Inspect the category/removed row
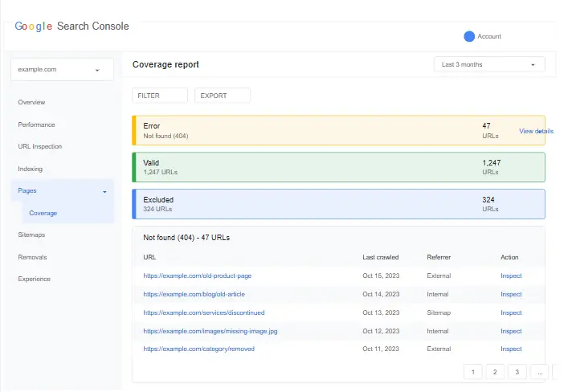The image size is (568, 392). point(511,349)
